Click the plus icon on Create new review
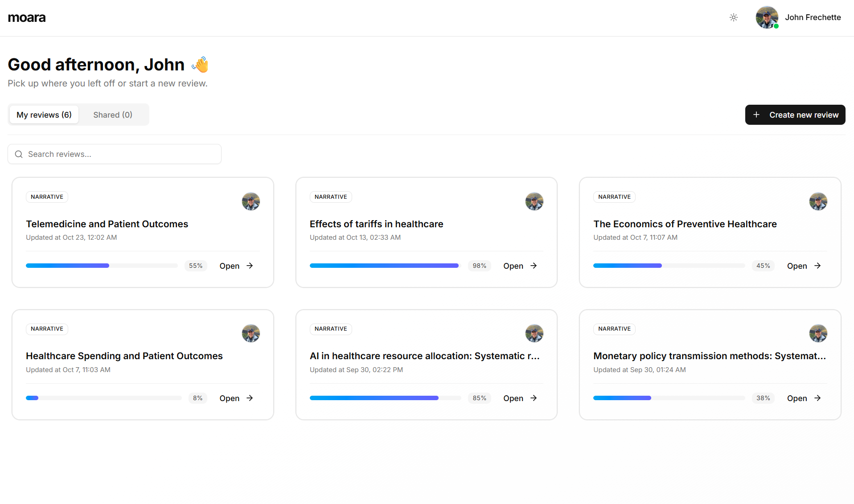Screen dimensions: 854x504 pyautogui.click(x=756, y=115)
